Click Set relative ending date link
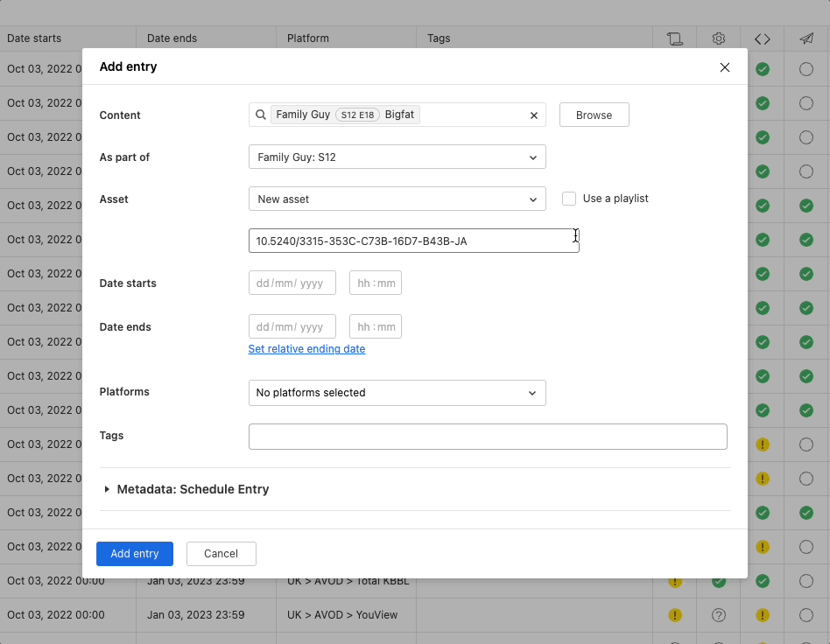Viewport: 830px width, 644px height. point(306,349)
